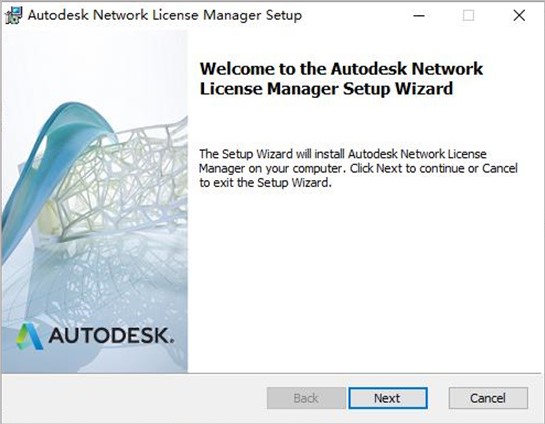Click the Next button to continue setup
Screen dimensions: 545x424
point(388,398)
